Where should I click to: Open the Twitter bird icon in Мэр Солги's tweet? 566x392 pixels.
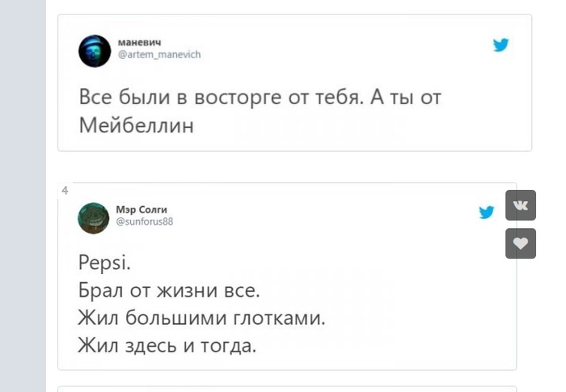[x=486, y=212]
